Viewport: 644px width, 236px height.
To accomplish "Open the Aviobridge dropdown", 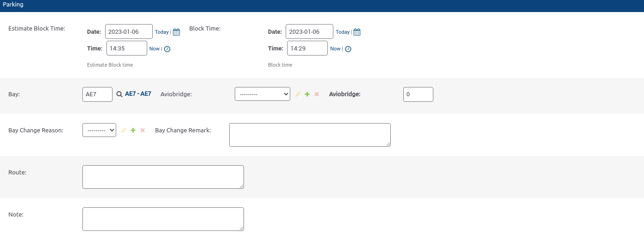I will click(262, 94).
